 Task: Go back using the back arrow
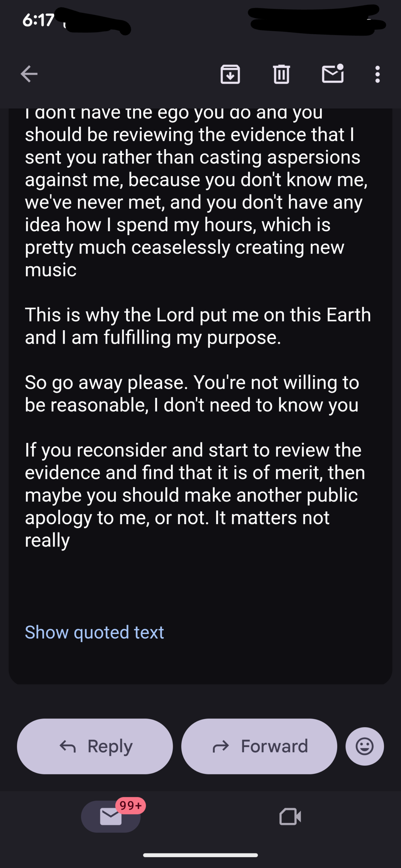click(29, 74)
